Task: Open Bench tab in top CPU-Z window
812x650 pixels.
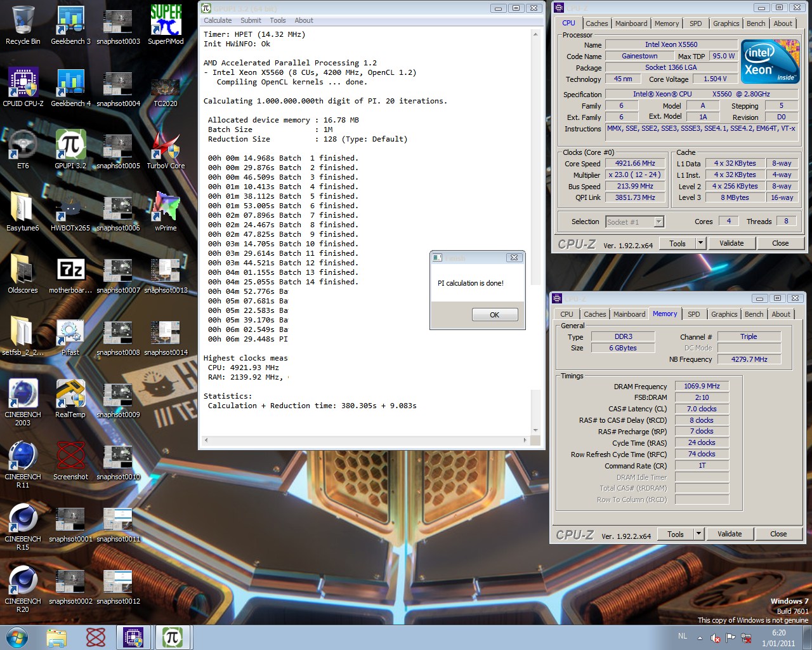Action: 756,23
